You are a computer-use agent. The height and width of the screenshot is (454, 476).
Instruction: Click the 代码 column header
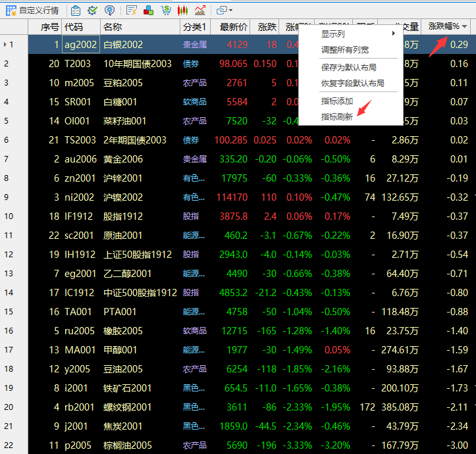pyautogui.click(x=81, y=27)
